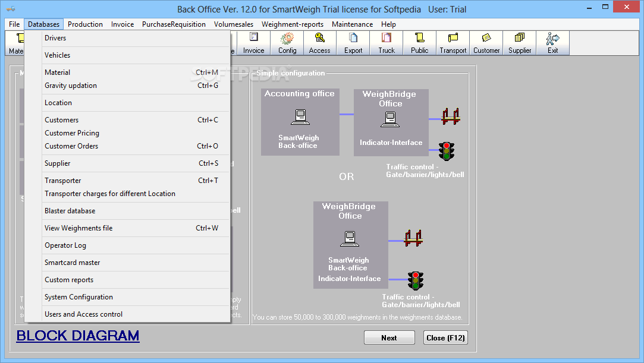Screen dimensions: 644x363
Task: Click the Material toolbar button at left
Action: point(15,43)
